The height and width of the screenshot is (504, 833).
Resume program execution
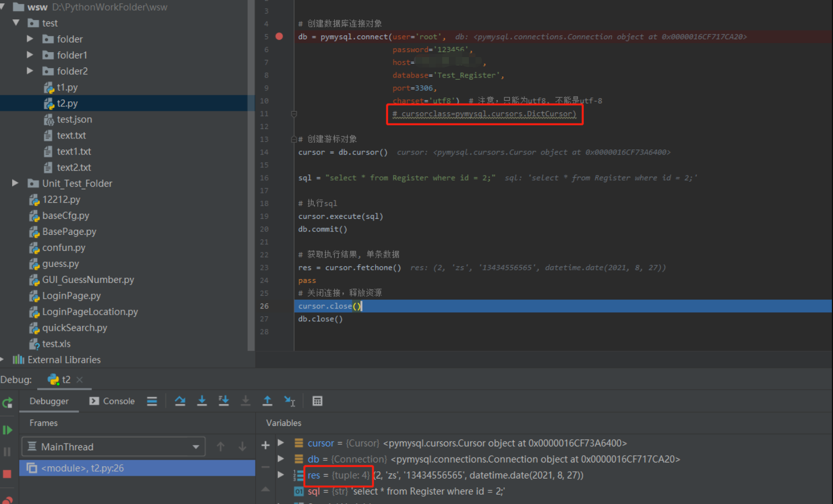click(7, 430)
